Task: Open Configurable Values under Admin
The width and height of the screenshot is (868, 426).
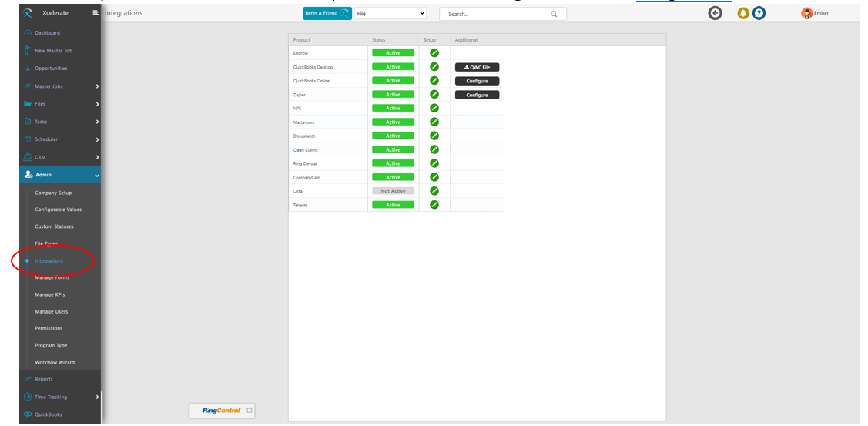Action: (58, 210)
